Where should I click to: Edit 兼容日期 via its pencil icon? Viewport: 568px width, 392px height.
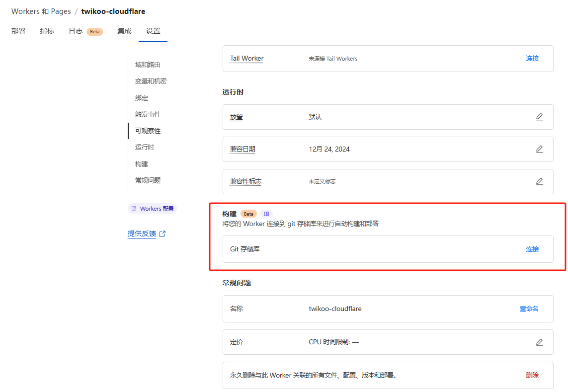click(540, 149)
